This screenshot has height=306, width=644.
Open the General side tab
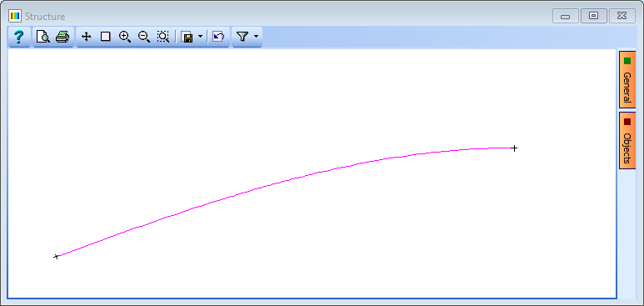(x=627, y=80)
